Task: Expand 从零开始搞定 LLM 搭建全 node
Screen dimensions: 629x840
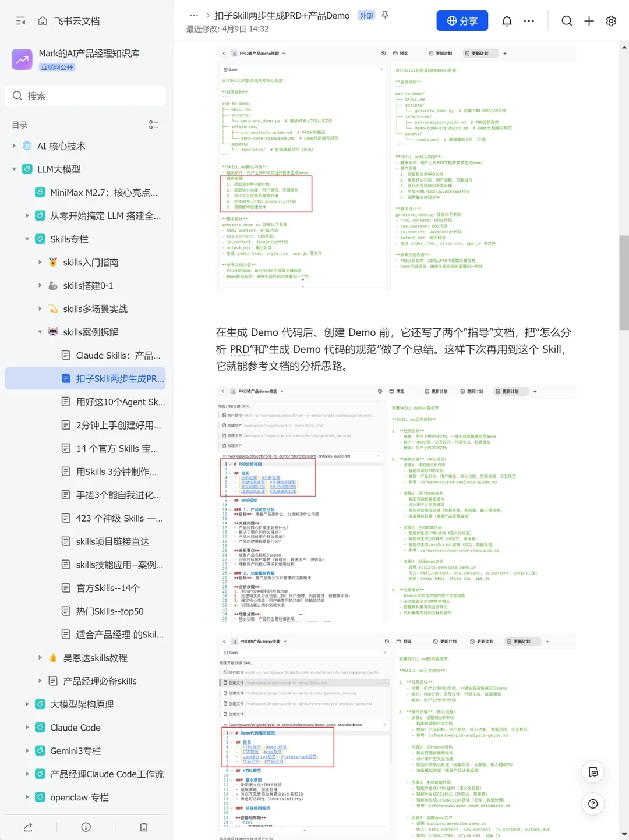Action: pos(27,216)
